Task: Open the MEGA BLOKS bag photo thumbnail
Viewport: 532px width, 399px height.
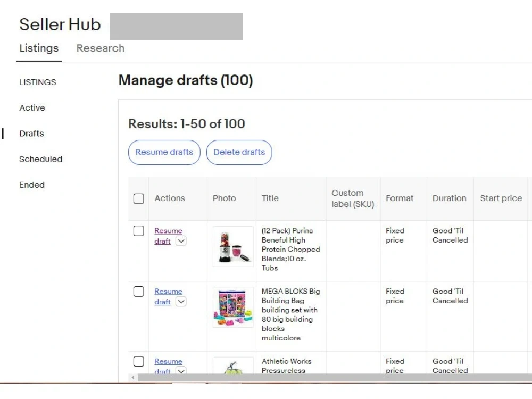Action: click(233, 307)
